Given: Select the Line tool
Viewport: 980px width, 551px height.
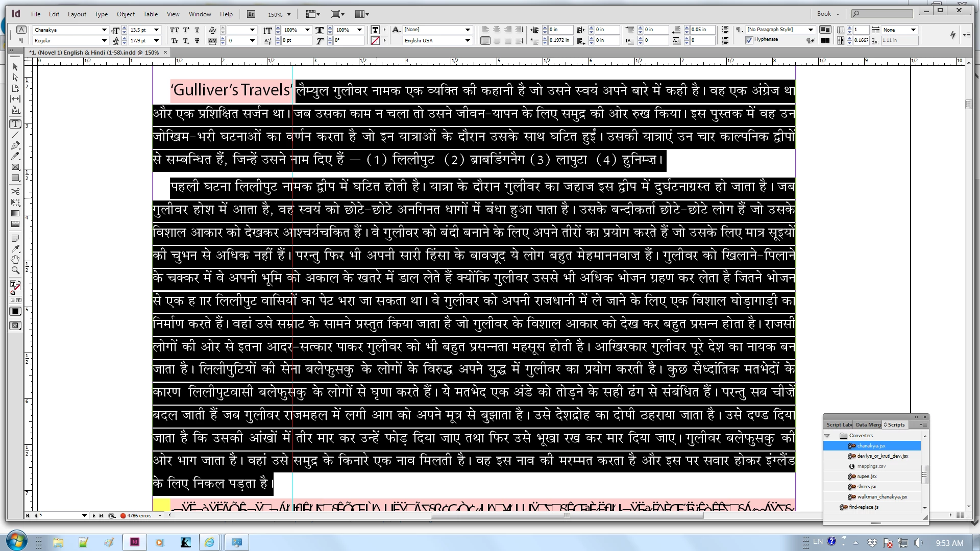Looking at the screenshot, I should coord(15,135).
